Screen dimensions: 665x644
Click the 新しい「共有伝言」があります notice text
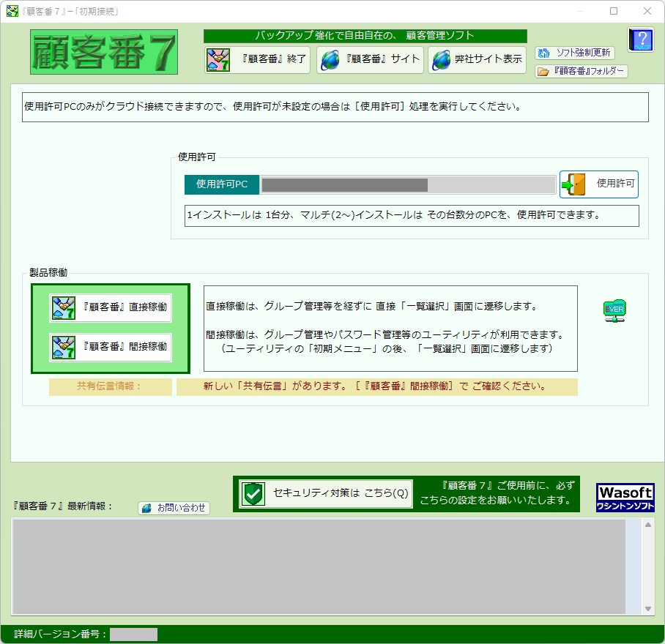click(x=376, y=387)
